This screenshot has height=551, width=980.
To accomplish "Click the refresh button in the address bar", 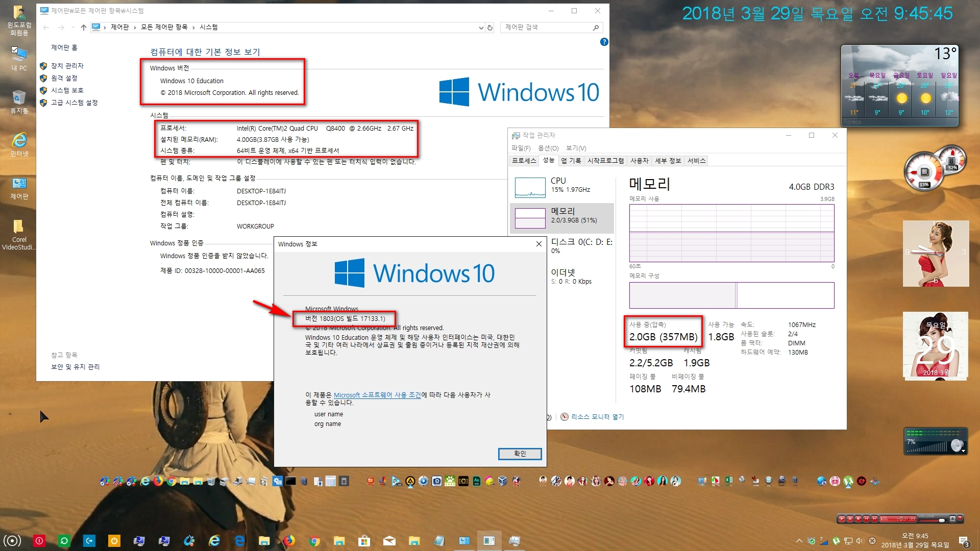I will (x=490, y=28).
